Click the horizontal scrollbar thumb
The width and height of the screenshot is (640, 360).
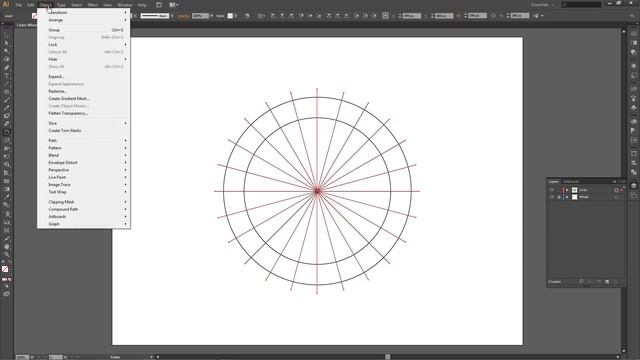click(388, 357)
